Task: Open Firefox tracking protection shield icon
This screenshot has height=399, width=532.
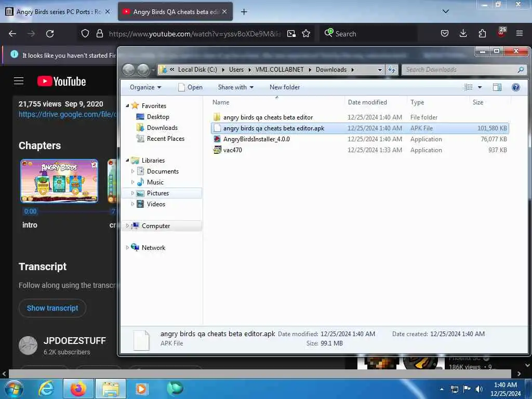Action: point(85,33)
